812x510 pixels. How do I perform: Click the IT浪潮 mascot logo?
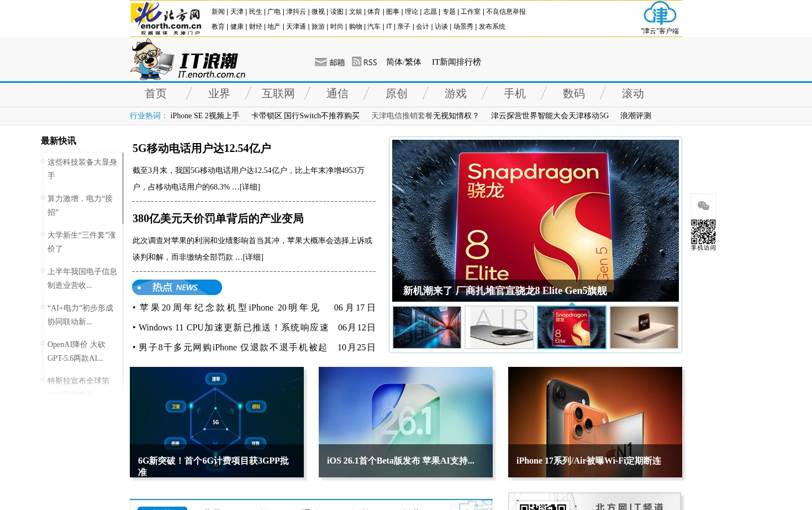pyautogui.click(x=188, y=60)
